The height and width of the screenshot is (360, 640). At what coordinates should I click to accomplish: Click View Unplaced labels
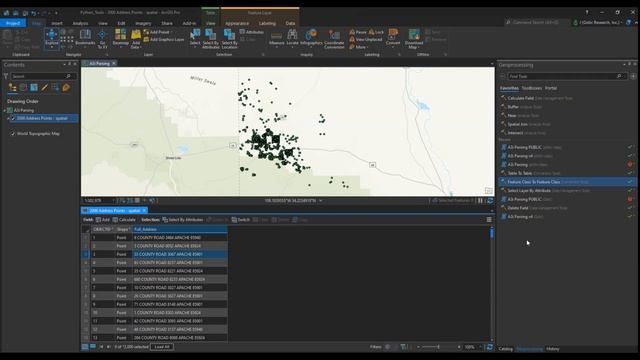[x=366, y=40]
